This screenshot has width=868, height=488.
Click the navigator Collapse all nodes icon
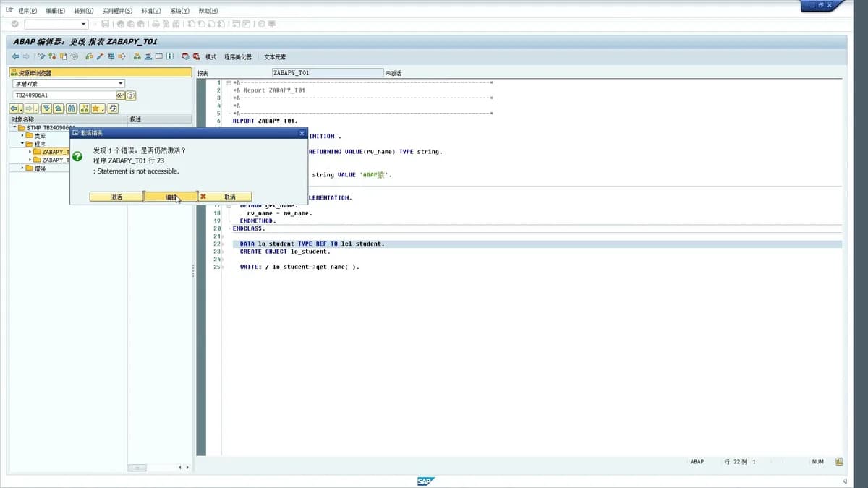point(59,108)
